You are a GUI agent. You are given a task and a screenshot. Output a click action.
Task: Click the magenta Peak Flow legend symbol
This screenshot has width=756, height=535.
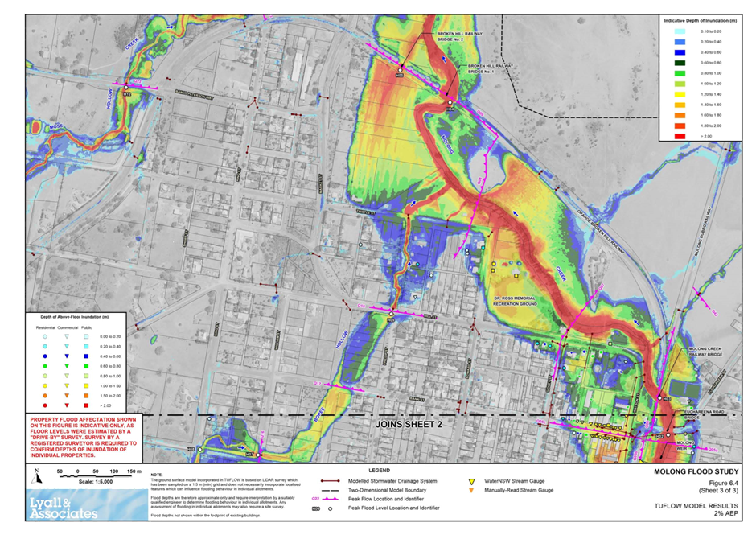click(330, 499)
